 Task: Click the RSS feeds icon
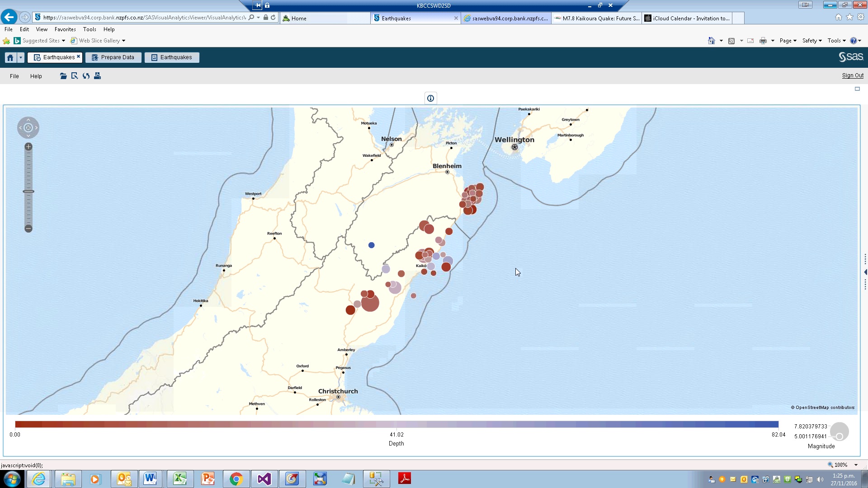pyautogui.click(x=731, y=41)
